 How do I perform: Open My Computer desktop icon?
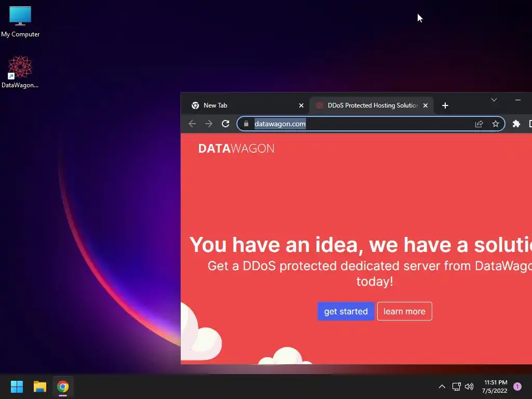pyautogui.click(x=20, y=22)
